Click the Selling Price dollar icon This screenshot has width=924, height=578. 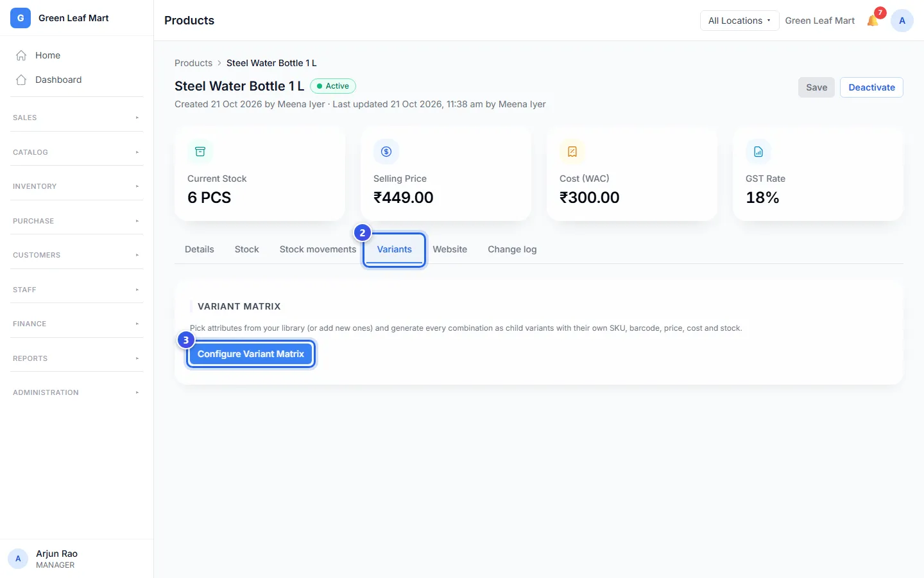pos(386,152)
